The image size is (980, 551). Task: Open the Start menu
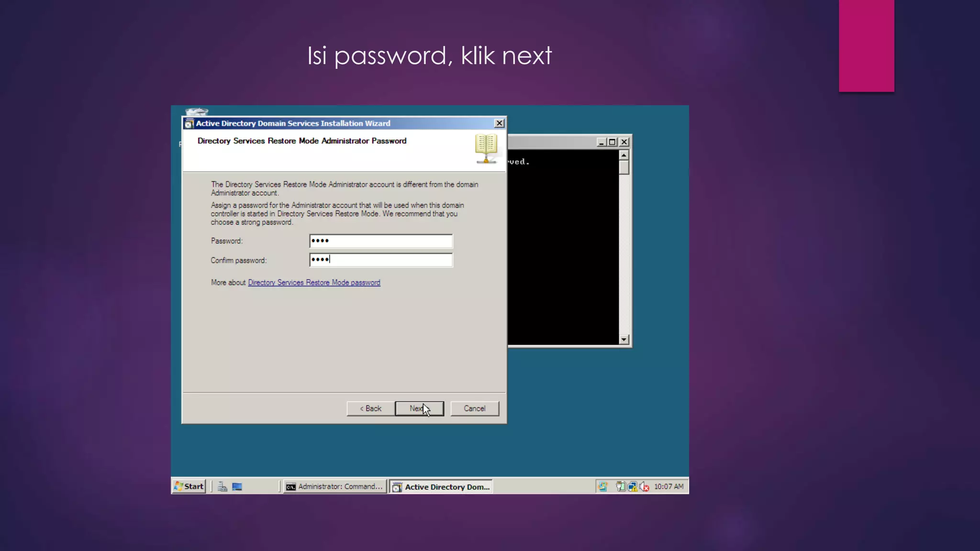[189, 486]
